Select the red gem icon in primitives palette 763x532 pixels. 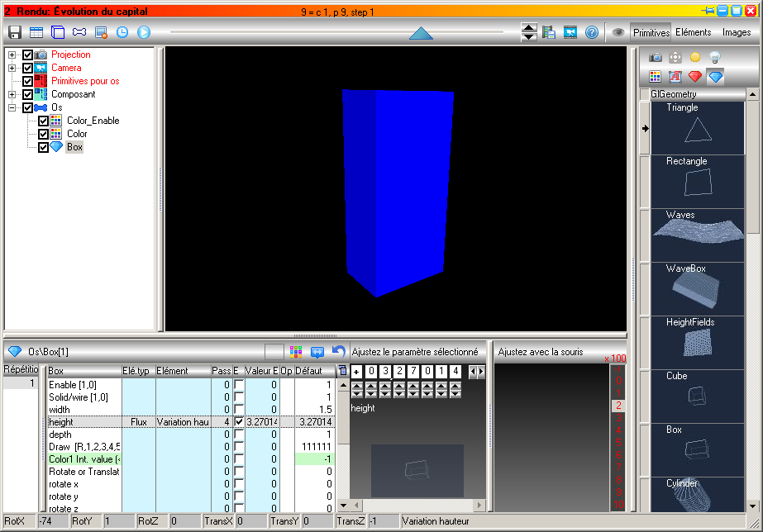[x=695, y=76]
